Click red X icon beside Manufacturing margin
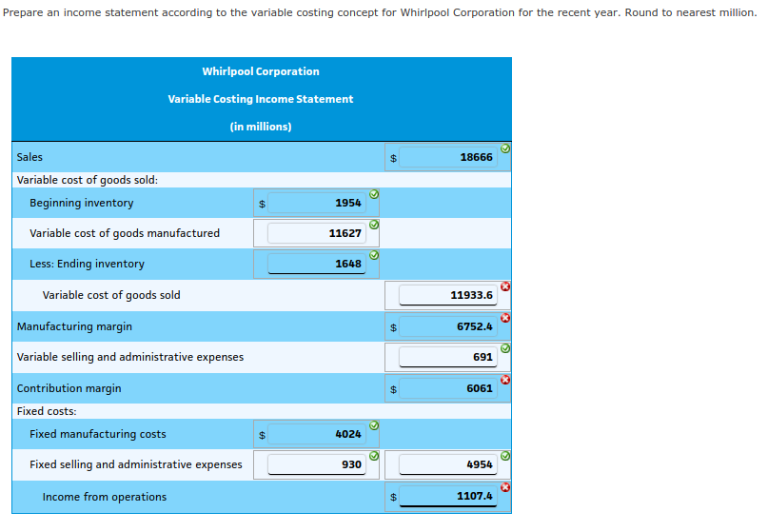The width and height of the screenshot is (768, 532). click(505, 318)
